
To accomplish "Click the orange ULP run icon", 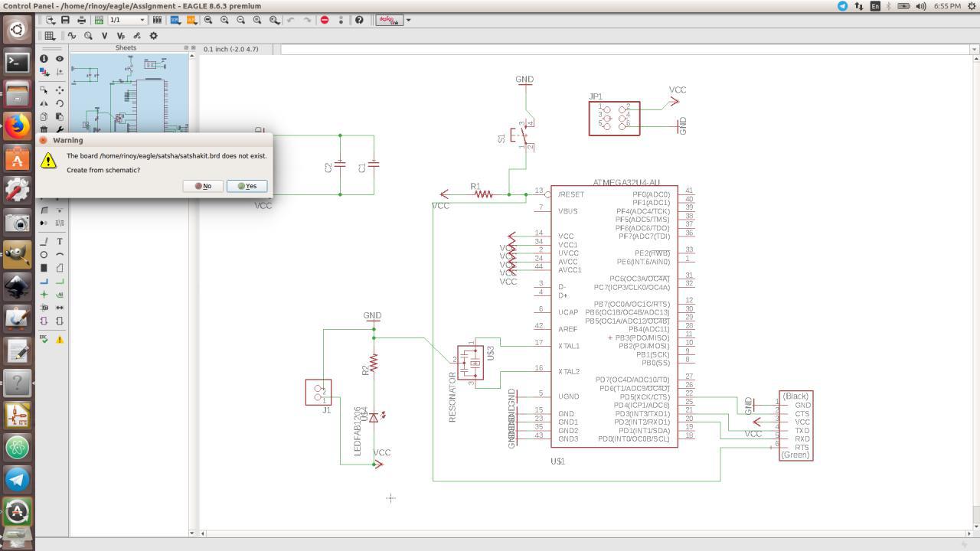I will coord(191,20).
